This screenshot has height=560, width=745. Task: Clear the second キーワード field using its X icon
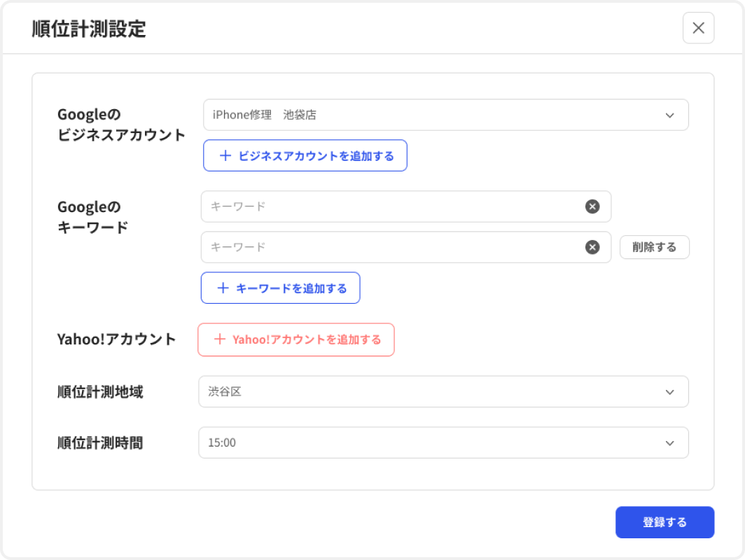pos(592,247)
